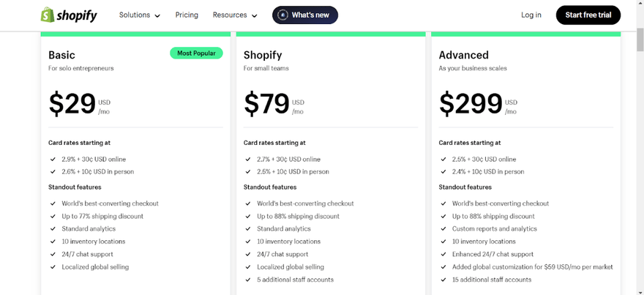Screen dimensions: 644x295
Task: Click Basic plan 'Card rates starting at' heading
Action: pos(80,143)
